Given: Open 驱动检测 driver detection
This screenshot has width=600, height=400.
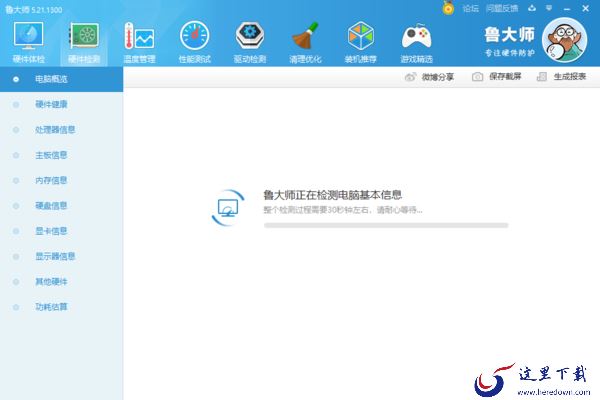Looking at the screenshot, I should click(249, 42).
